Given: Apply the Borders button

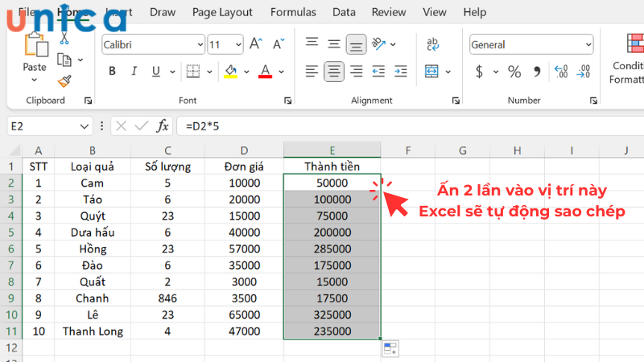Looking at the screenshot, I should (193, 72).
